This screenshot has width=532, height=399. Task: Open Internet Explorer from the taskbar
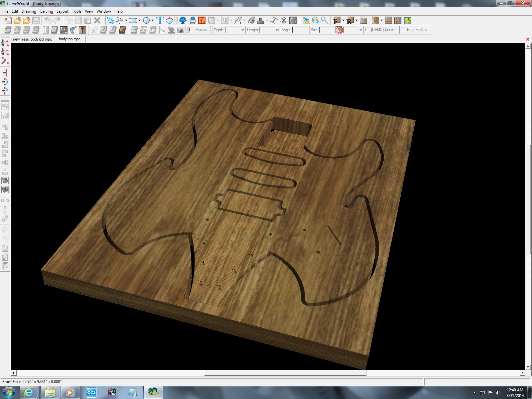coord(29,392)
